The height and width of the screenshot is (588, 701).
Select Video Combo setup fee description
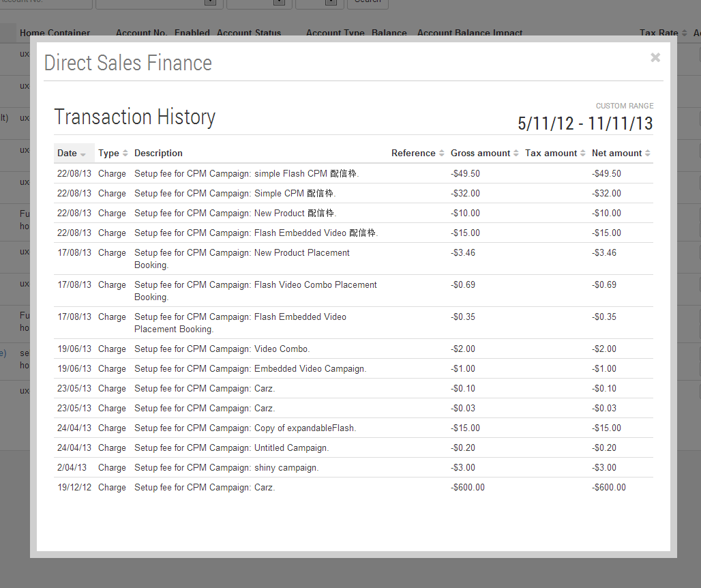(x=222, y=349)
